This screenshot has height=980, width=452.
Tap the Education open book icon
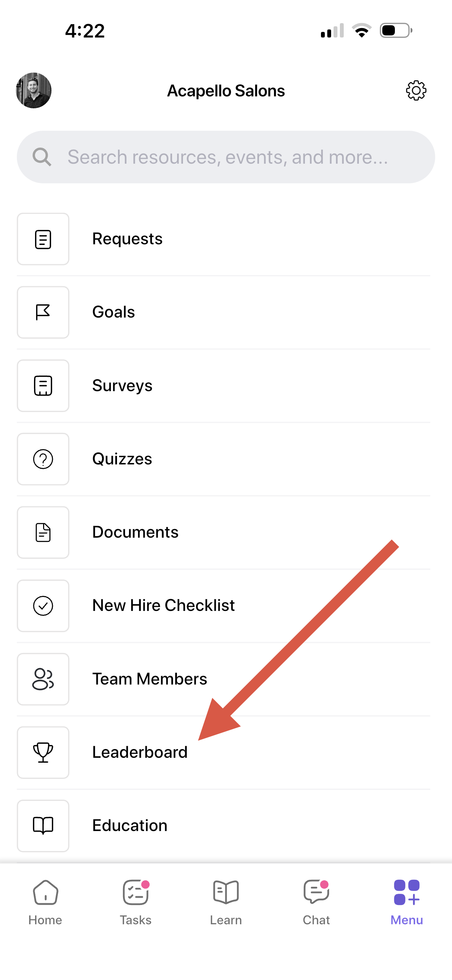point(43,826)
